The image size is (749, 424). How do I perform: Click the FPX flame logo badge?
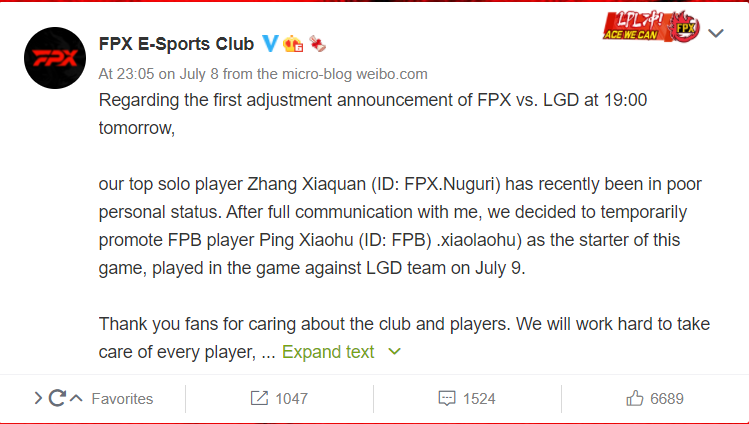click(x=685, y=27)
